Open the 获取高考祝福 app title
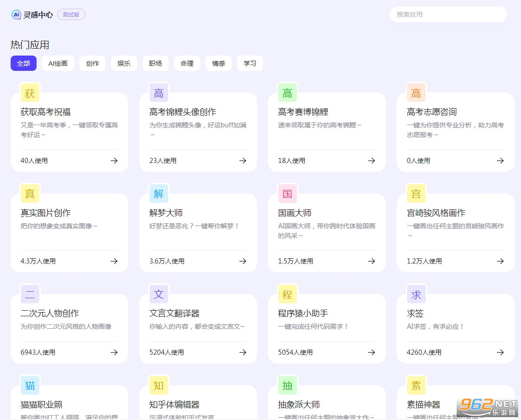This screenshot has width=521, height=420. click(45, 112)
